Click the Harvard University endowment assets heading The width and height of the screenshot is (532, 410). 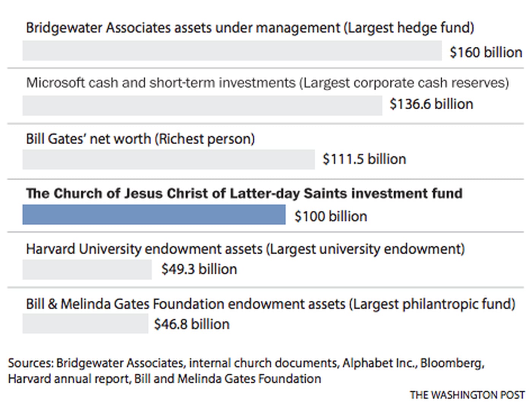[x=245, y=249]
